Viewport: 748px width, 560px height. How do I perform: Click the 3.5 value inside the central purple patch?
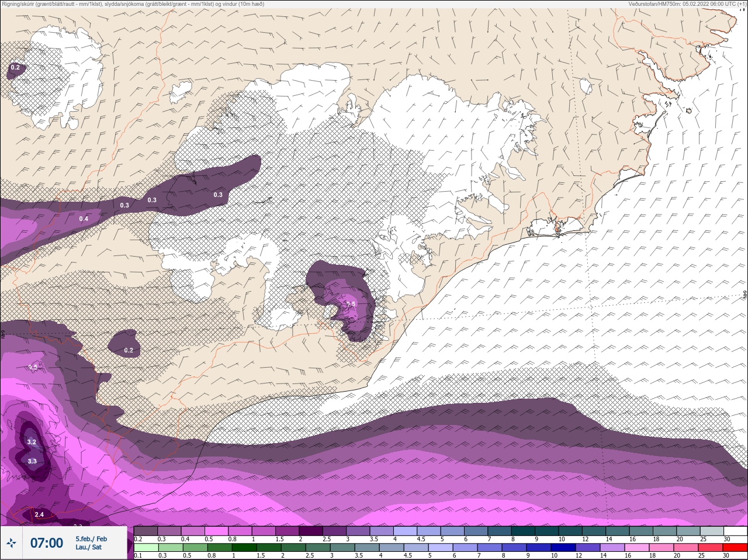351,304
